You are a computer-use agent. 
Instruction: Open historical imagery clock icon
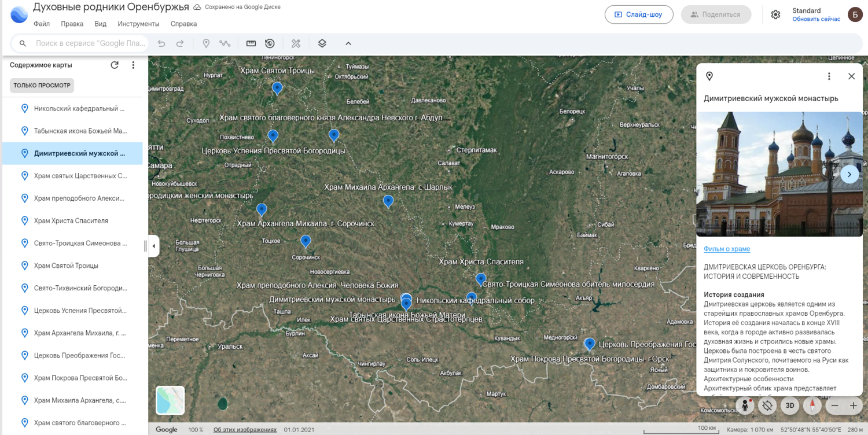(x=270, y=43)
